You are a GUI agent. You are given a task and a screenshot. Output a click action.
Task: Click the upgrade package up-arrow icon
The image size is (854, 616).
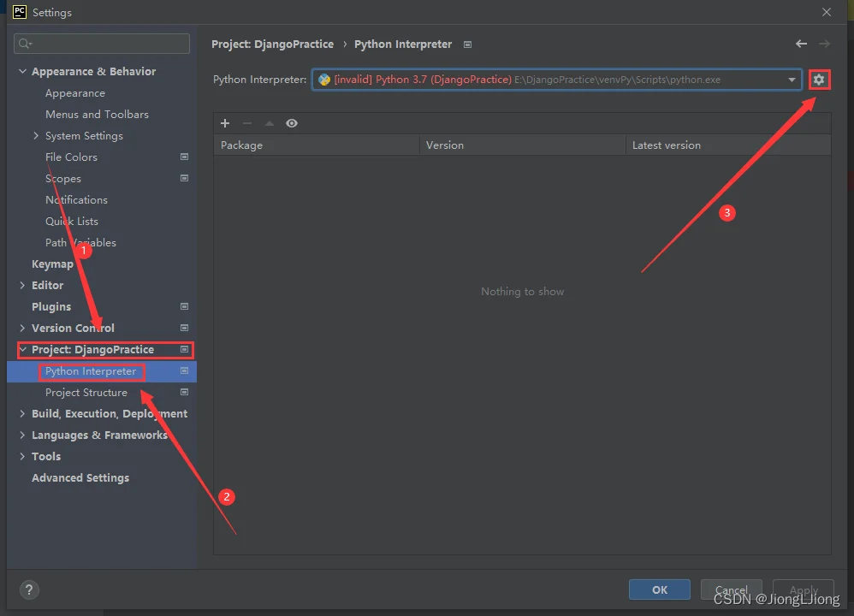tap(269, 123)
